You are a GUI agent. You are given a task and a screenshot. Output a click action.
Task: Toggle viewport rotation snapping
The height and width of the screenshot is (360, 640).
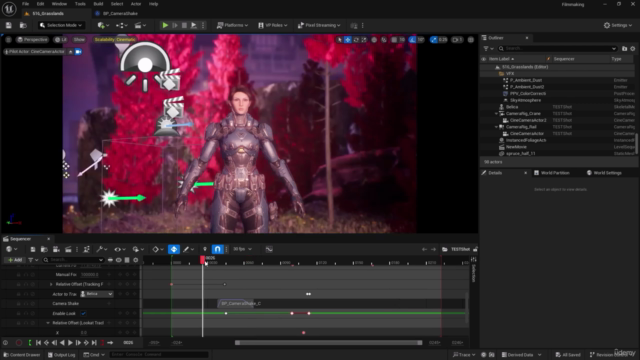(413, 40)
